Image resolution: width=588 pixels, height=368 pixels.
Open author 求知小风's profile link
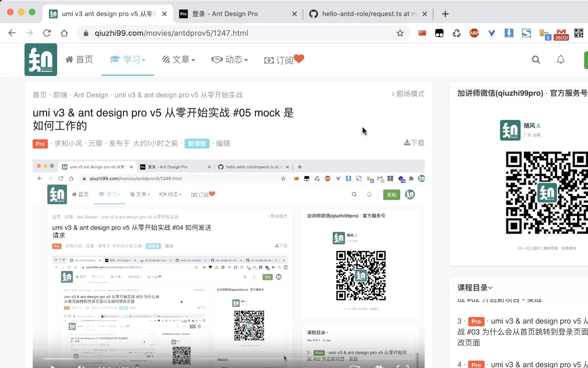68,143
